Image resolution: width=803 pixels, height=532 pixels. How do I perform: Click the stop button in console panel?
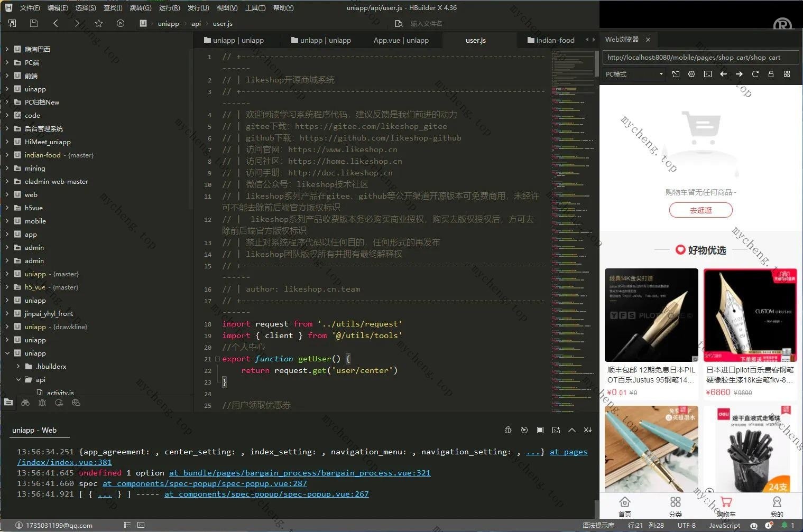click(540, 430)
